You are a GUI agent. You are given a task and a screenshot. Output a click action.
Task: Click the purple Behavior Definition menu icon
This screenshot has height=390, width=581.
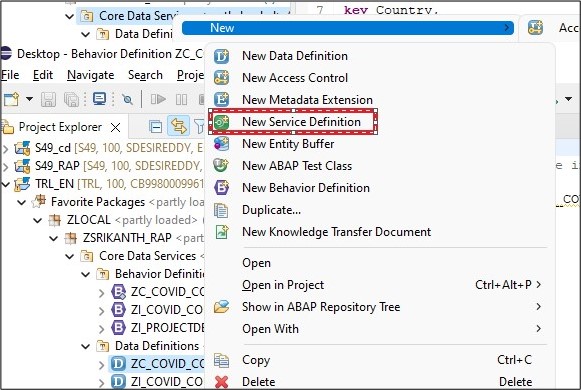[221, 188]
